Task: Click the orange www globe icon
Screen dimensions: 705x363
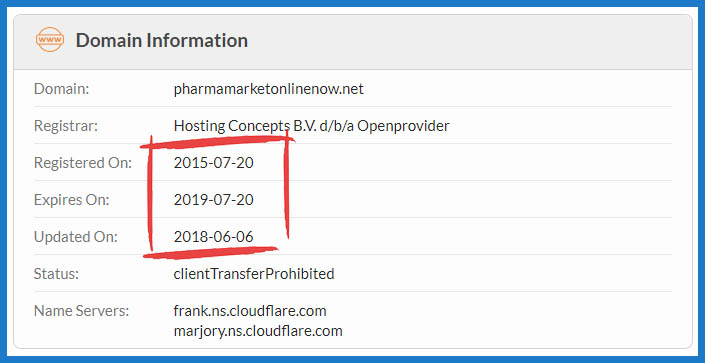Action: click(x=50, y=40)
